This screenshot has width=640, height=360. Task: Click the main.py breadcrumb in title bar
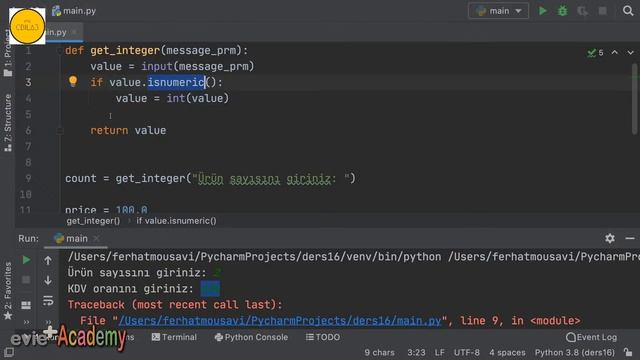click(74, 11)
